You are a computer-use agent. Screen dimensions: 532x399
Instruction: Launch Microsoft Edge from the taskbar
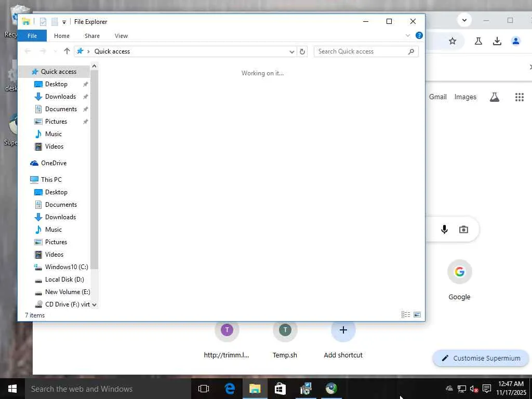(230, 389)
